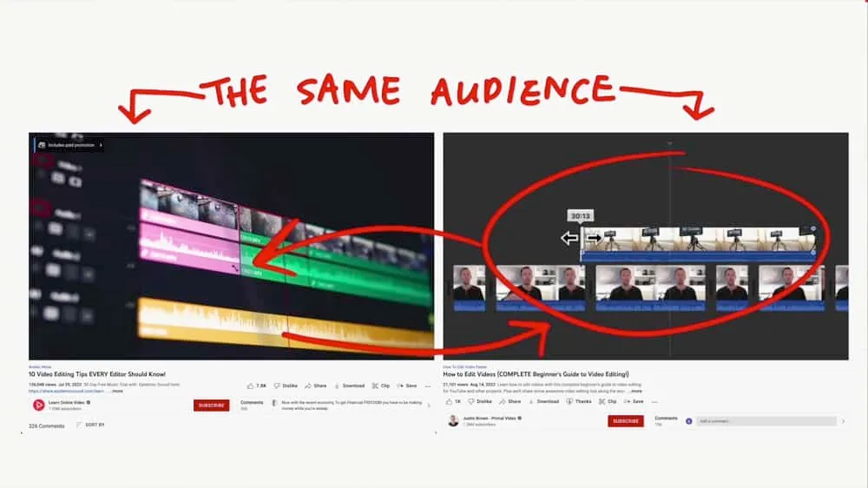The width and height of the screenshot is (868, 488).
Task: Open Learn Online Video channel avatar
Action: coord(38,405)
